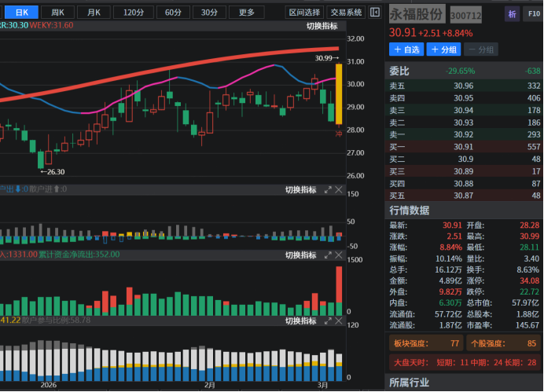The width and height of the screenshot is (544, 392).
Task: Open F10 company info
Action: coord(533,14)
